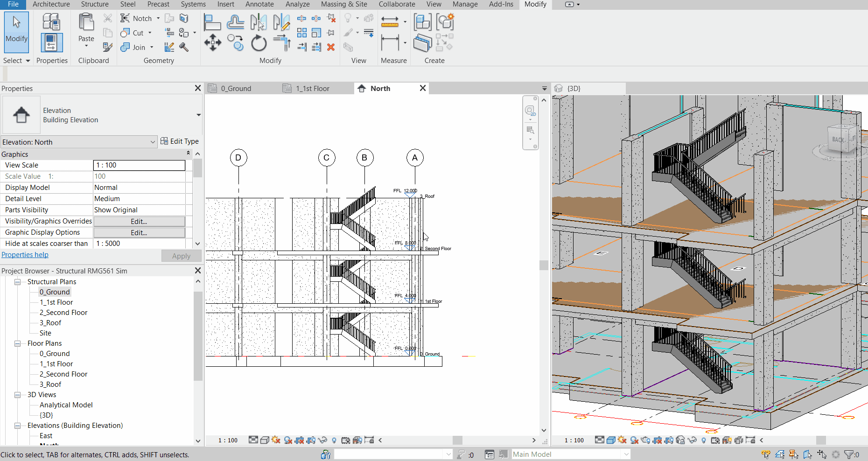This screenshot has height=461, width=868.
Task: Toggle Select Links in status bar
Action: coord(766,454)
